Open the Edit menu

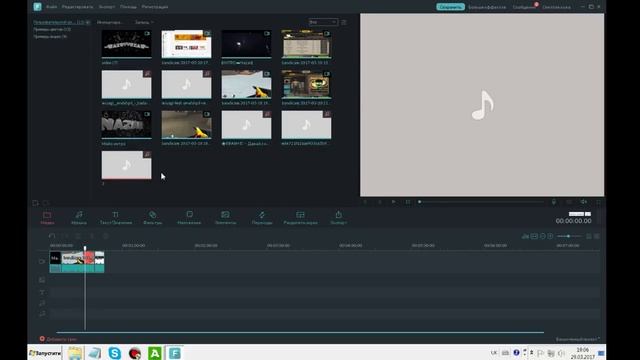click(x=77, y=7)
